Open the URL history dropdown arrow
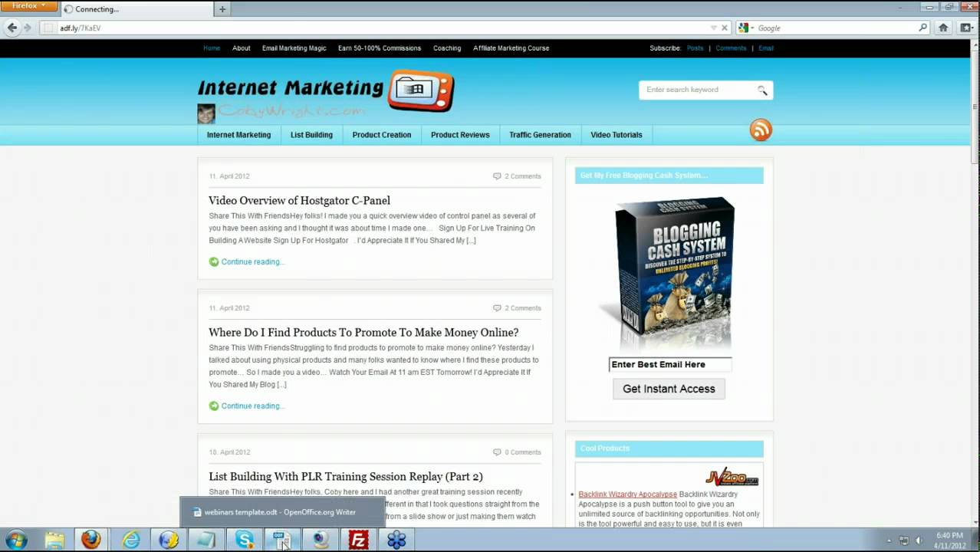 tap(714, 28)
